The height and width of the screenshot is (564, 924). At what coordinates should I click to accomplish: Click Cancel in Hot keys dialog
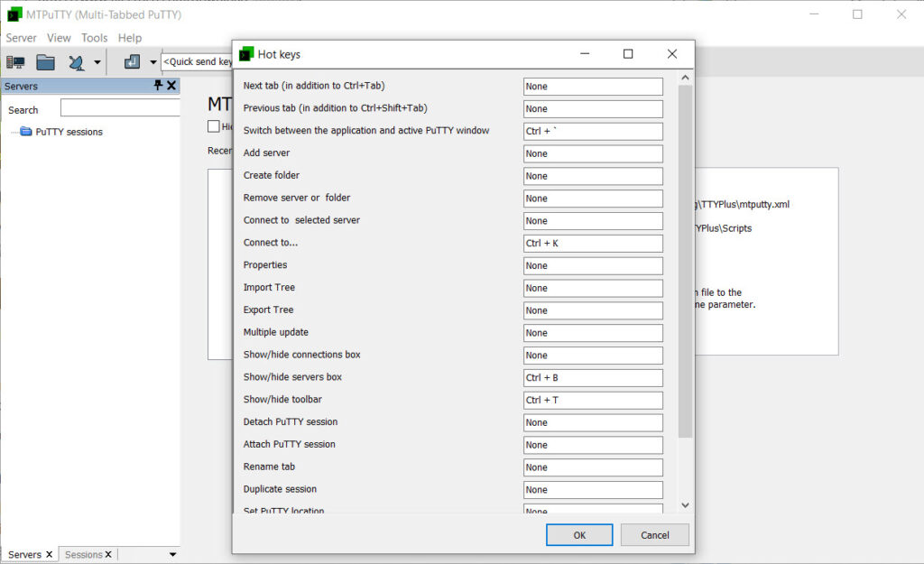point(655,535)
